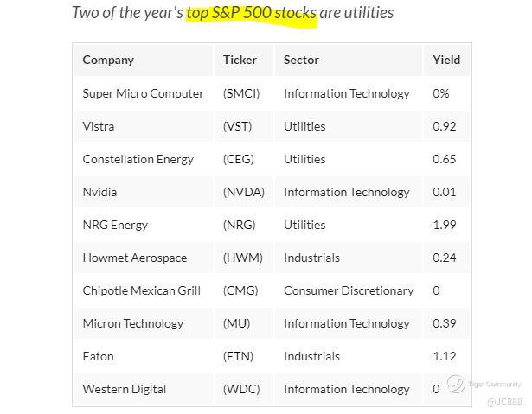
Task: Click the Chipotle Mexican Grill company name
Action: [x=141, y=290]
